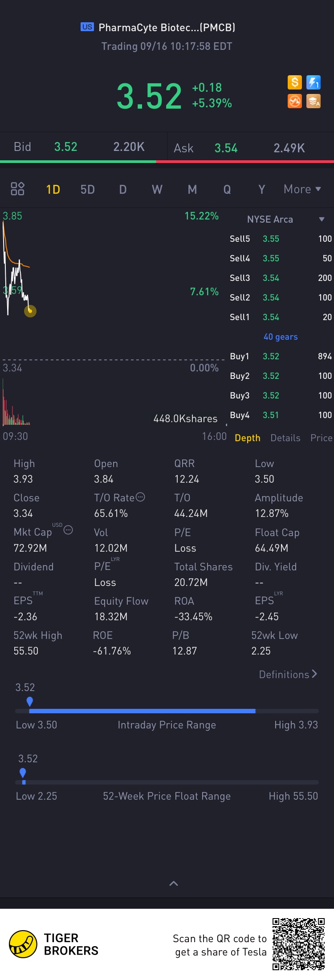Tap the +5.39% change percentage
The width and height of the screenshot is (334, 980).
pyautogui.click(x=212, y=103)
